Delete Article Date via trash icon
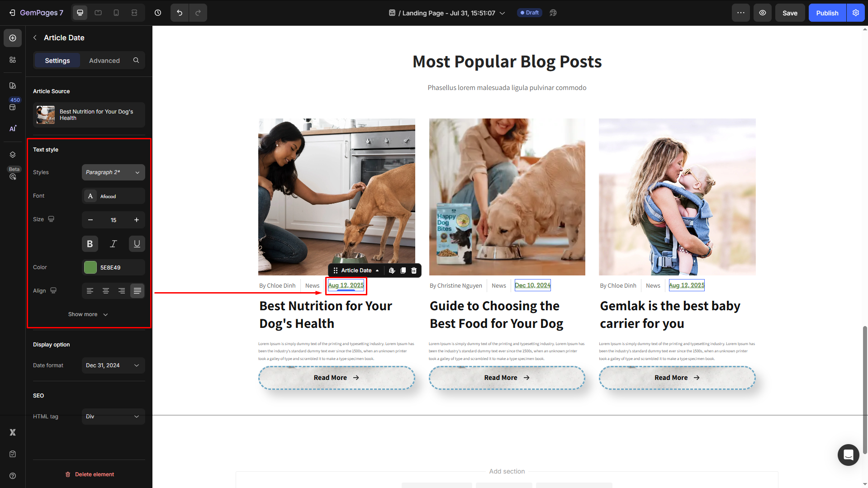Viewport: 868px width, 488px height. pyautogui.click(x=414, y=270)
